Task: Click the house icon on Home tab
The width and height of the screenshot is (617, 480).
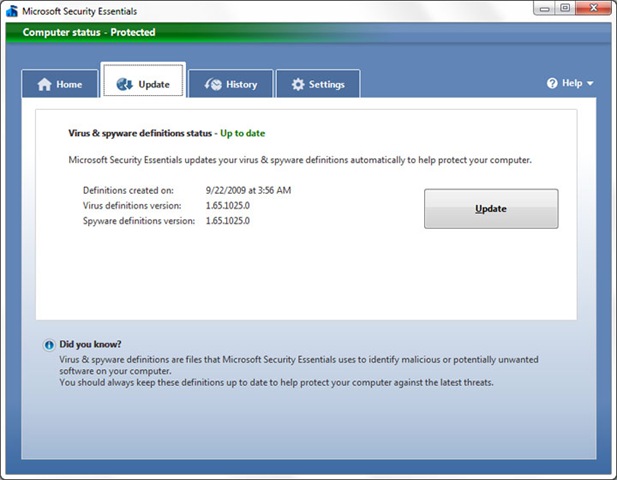Action: click(x=44, y=84)
